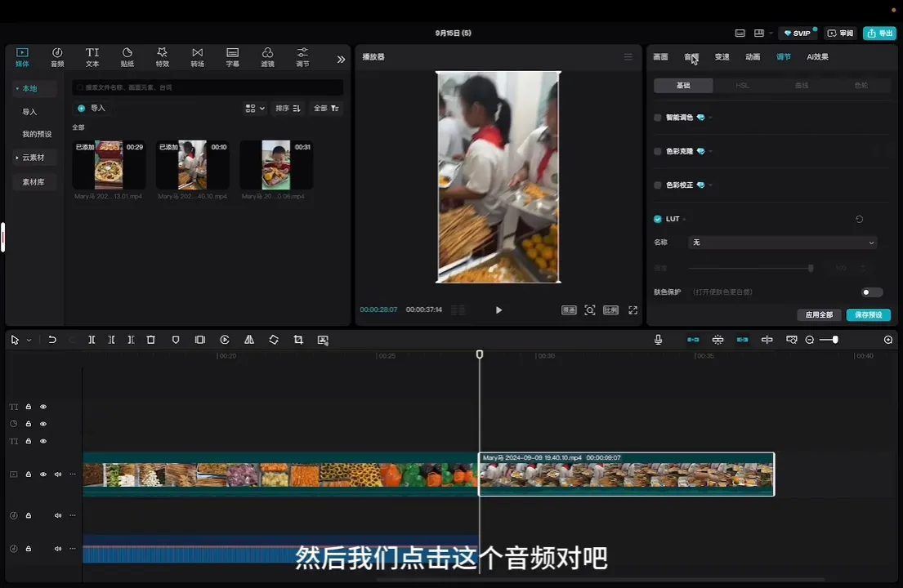Screen dimensions: 903x588
Task: Open the 转场 (Transitions) panel
Action: click(x=197, y=56)
